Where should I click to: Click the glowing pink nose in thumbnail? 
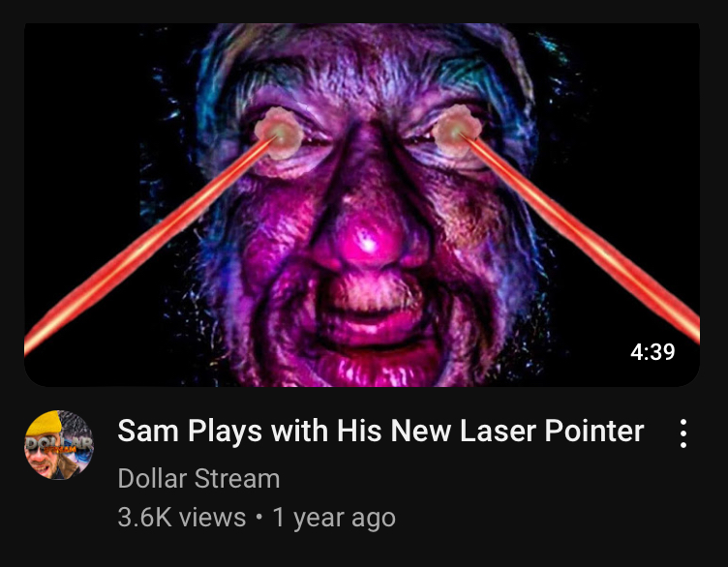[368, 243]
